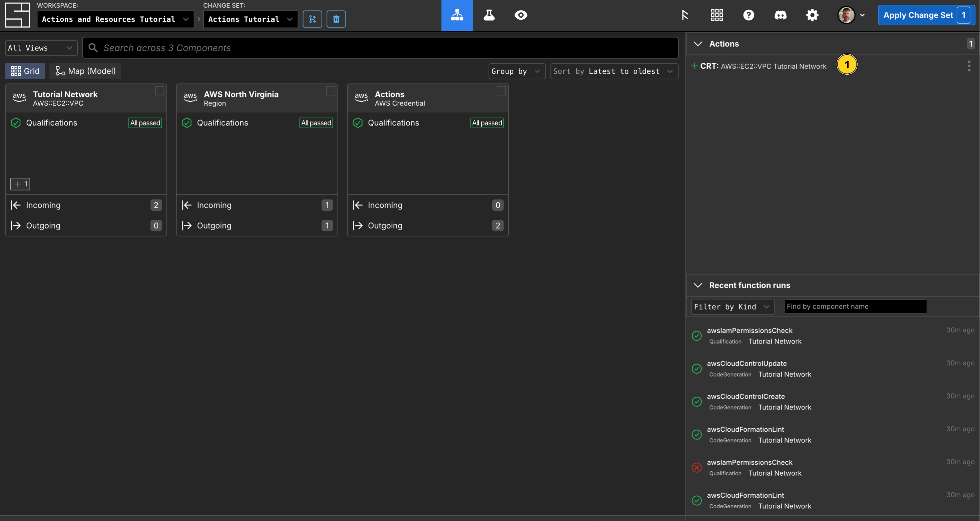980x521 pixels.
Task: Select the Tutorial Network card checkbox
Action: [x=159, y=91]
